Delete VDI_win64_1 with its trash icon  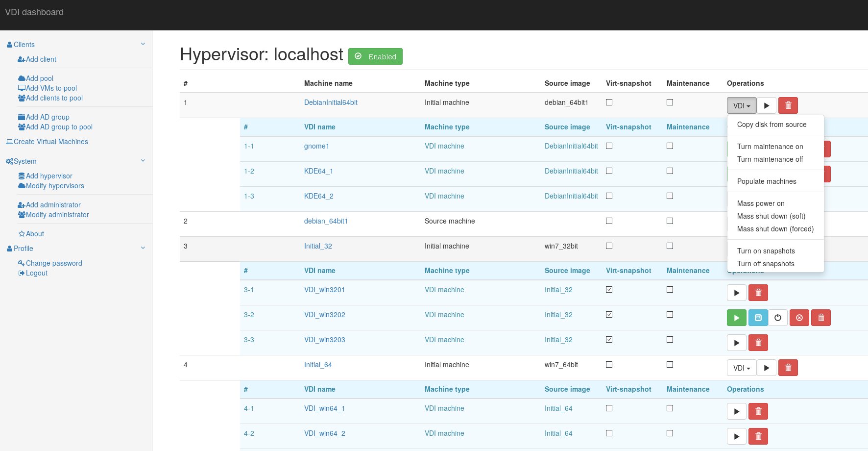point(758,411)
